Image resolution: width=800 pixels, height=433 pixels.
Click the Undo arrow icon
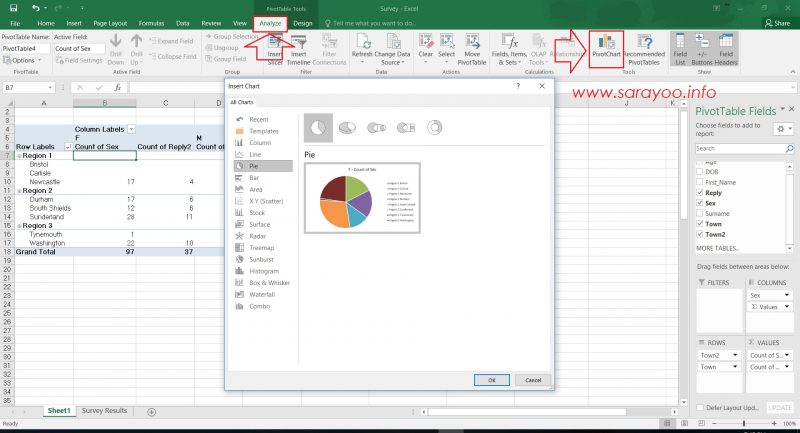[35, 8]
